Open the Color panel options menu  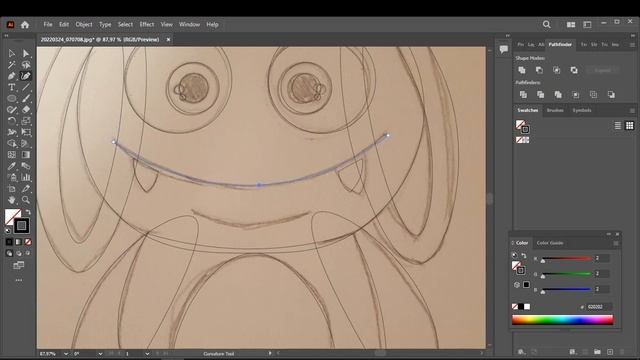[x=616, y=243]
